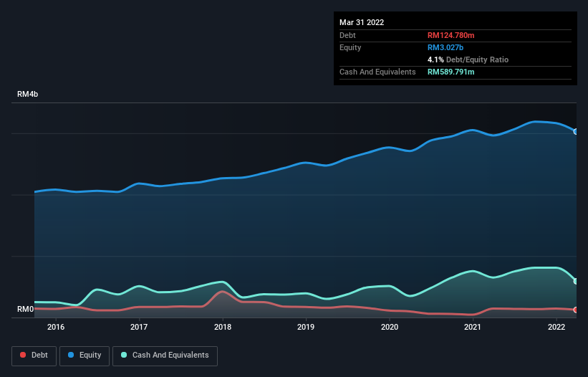Viewport: 588px width, 377px height.
Task: Click the teal Cash endpoint marker
Action: tap(576, 282)
